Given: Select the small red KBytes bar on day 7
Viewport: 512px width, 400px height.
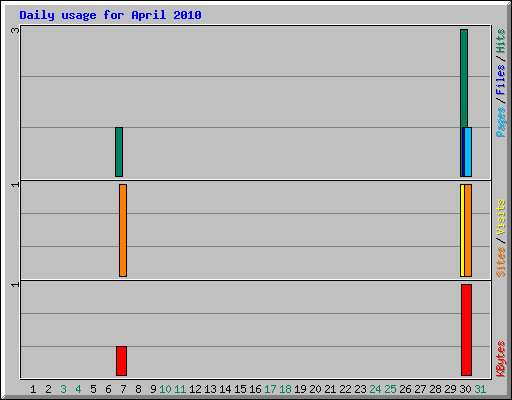Looking at the screenshot, I should click(x=121, y=361).
